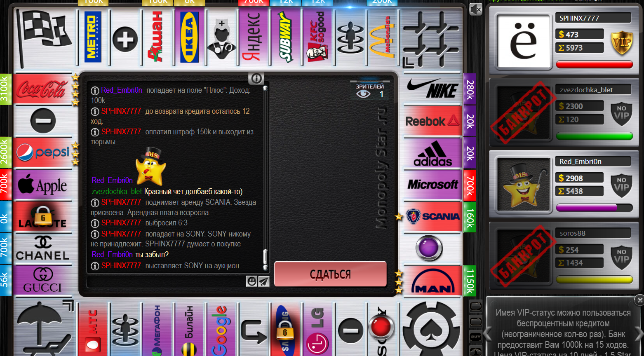Viewport: 644px width, 356px height.
Task: Click zvezdochka_blet green bar
Action: [594, 136]
